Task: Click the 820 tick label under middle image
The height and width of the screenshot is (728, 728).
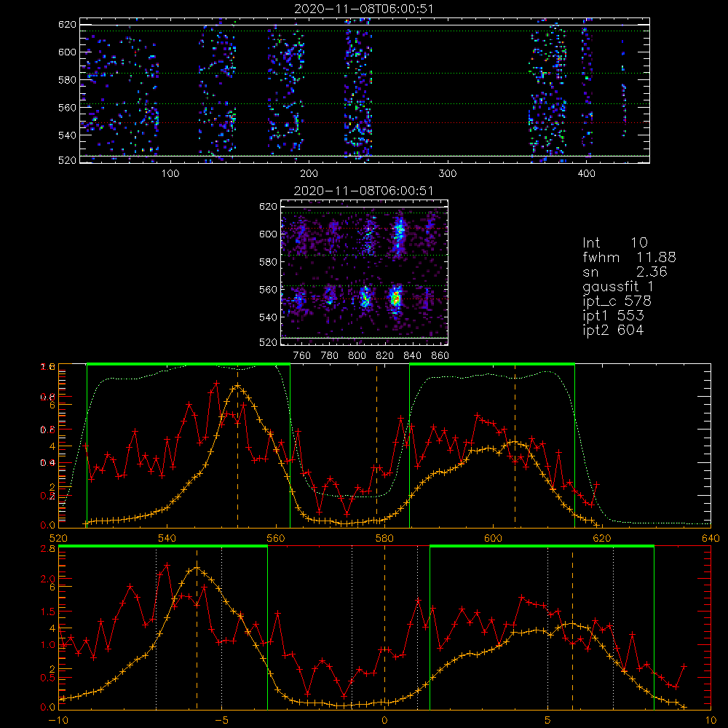Action: (x=385, y=356)
